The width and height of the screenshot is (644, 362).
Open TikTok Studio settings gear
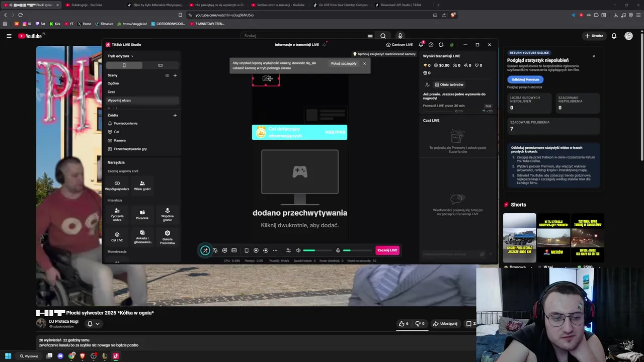point(441,45)
